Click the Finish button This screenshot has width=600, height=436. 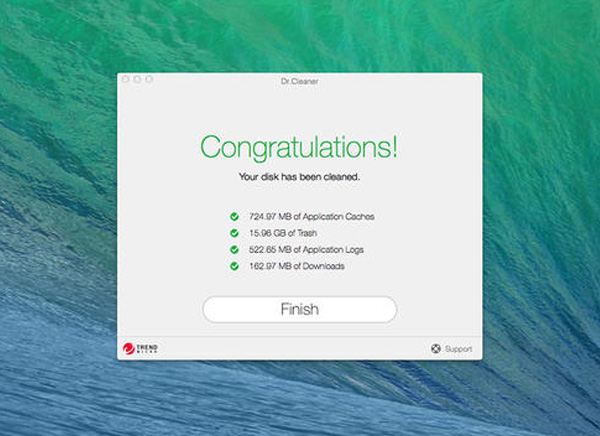(x=300, y=309)
